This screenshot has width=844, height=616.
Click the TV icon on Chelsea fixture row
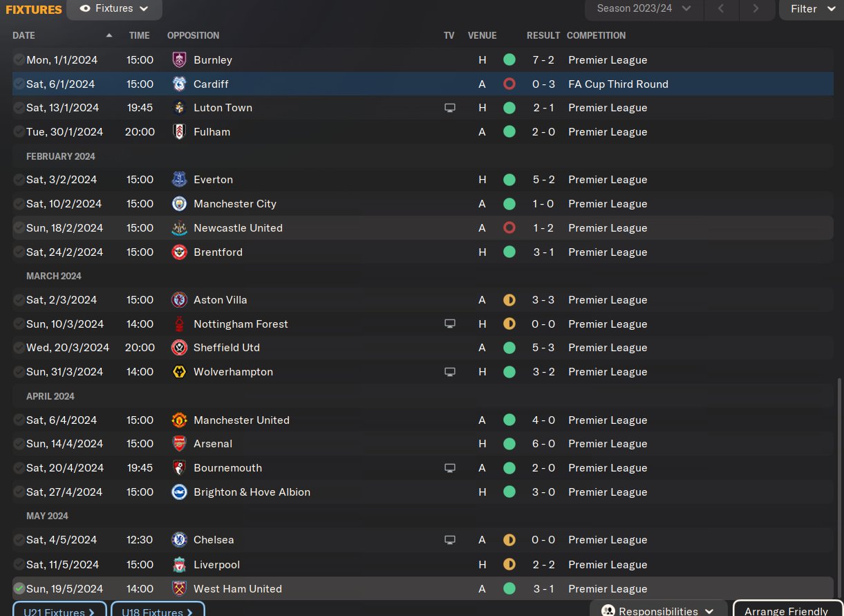click(x=450, y=540)
